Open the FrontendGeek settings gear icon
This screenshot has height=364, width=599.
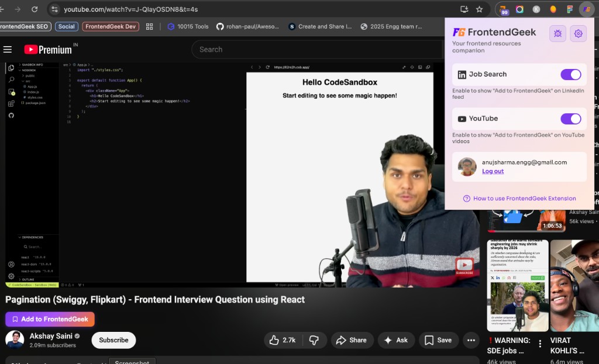(x=578, y=34)
